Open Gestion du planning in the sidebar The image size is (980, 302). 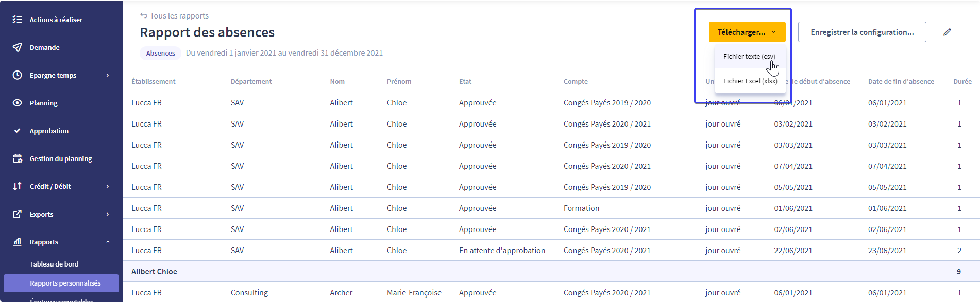(61, 158)
